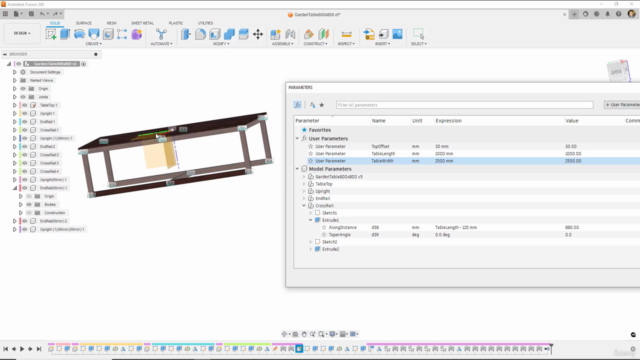This screenshot has width=640, height=360.
Task: Select the Create Sketch tool
Action: pos(51,34)
